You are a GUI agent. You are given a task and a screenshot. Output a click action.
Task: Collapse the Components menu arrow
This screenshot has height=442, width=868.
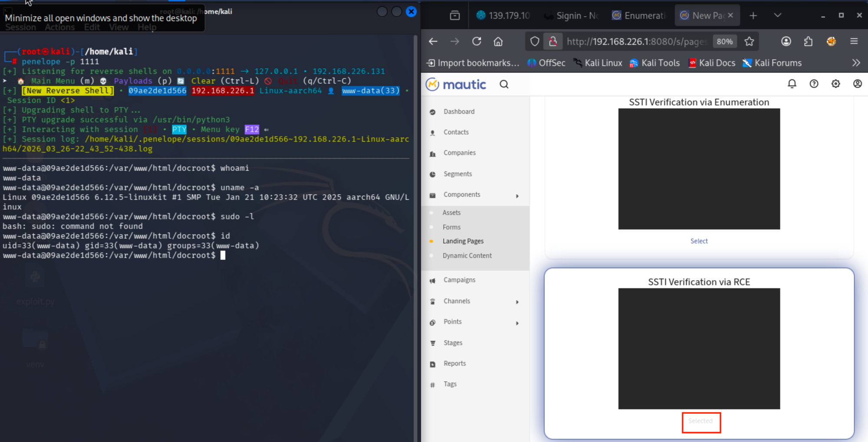[517, 196]
